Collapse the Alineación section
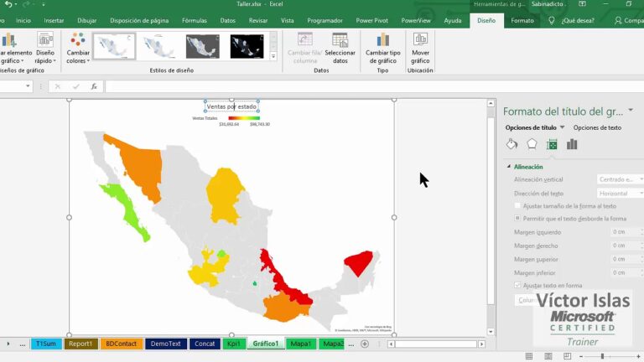 click(508, 167)
